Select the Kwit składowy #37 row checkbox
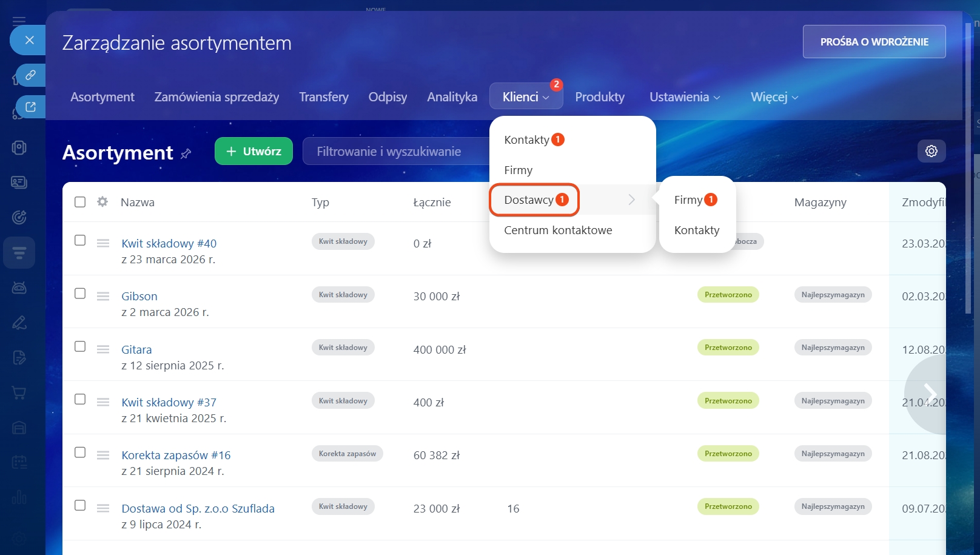 [x=80, y=399]
